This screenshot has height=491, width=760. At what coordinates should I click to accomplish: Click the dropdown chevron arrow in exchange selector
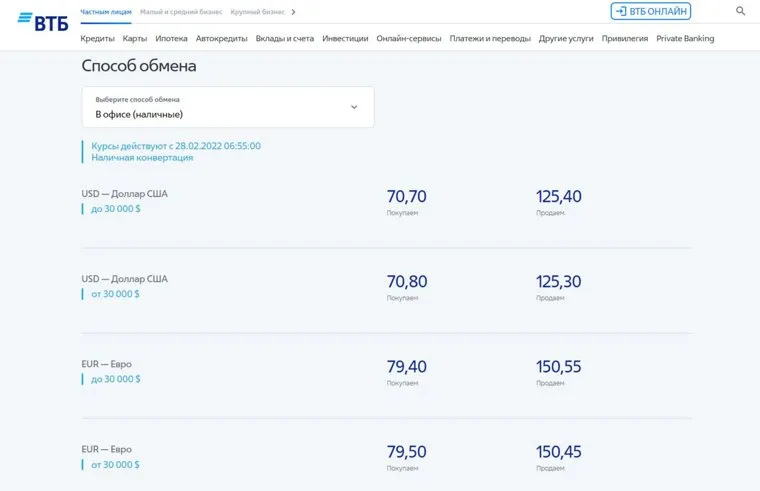point(353,107)
